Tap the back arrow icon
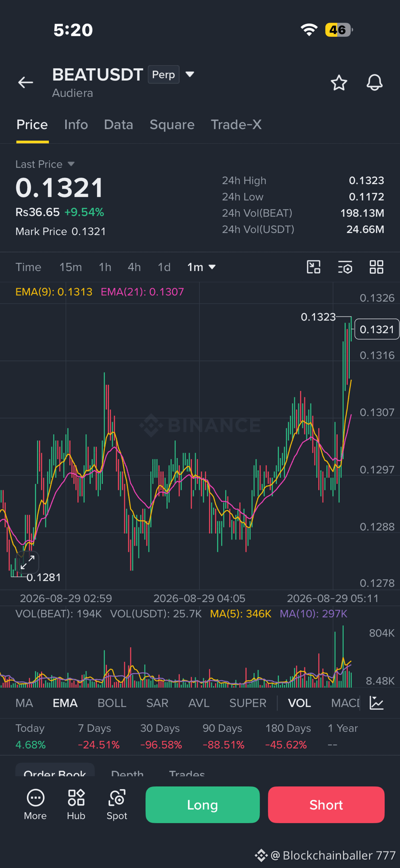The image size is (400, 868). 26,83
